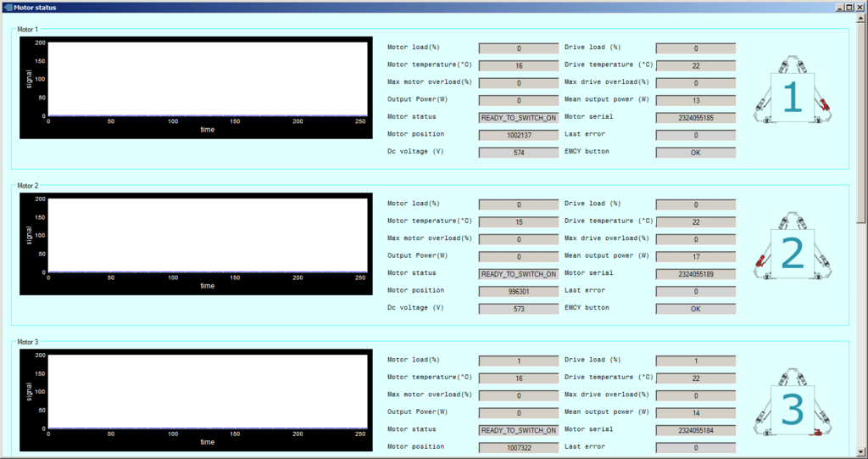Click Motor 2 EMCY button OK field
This screenshot has width=868, height=459.
[695, 309]
